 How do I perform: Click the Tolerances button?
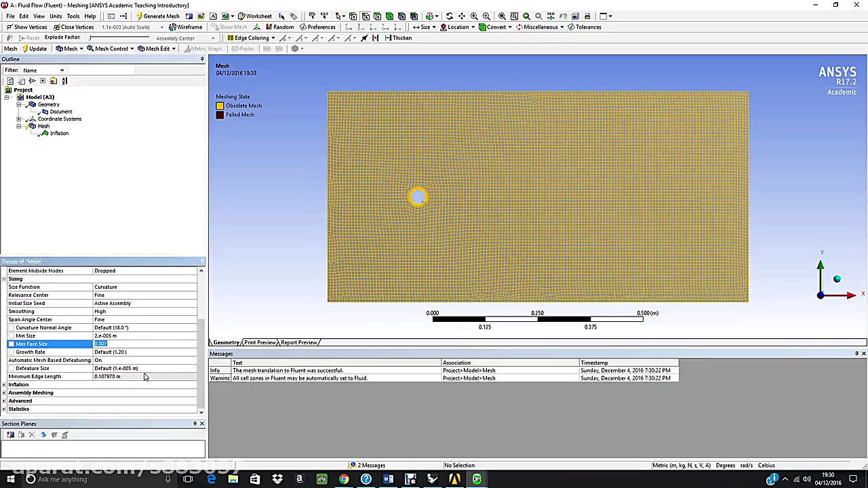tap(584, 27)
